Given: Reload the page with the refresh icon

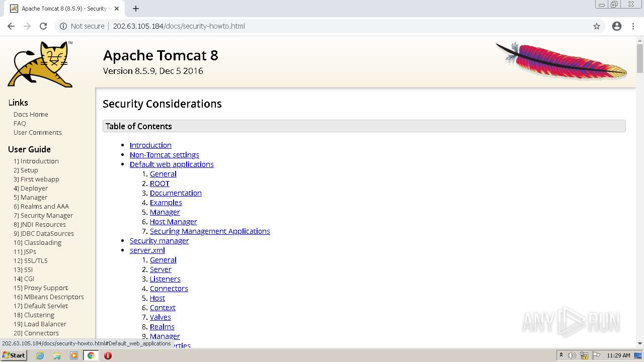Looking at the screenshot, I should [43, 26].
